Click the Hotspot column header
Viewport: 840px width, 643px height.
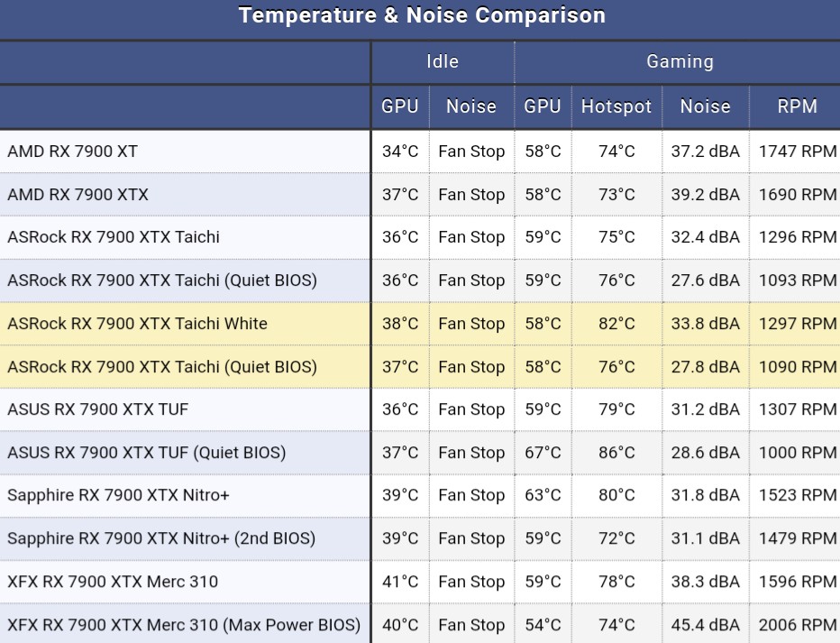click(x=616, y=106)
